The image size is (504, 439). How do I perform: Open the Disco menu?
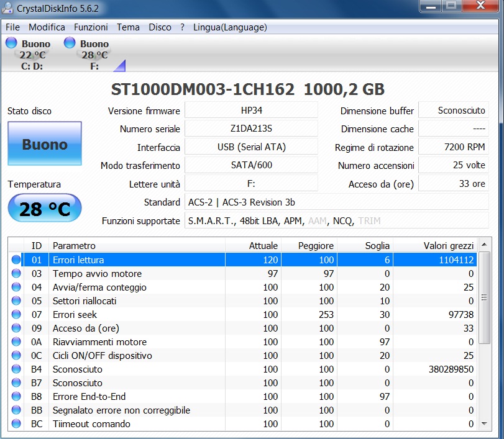pyautogui.click(x=160, y=27)
